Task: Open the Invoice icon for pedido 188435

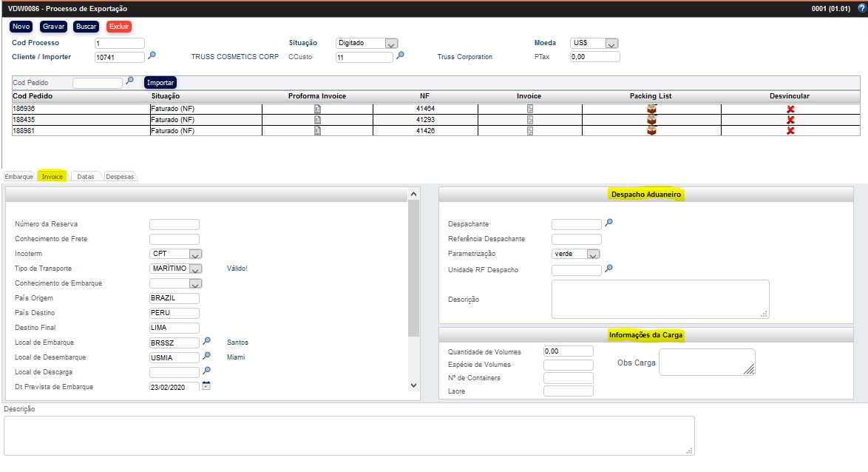Action: tap(530, 120)
